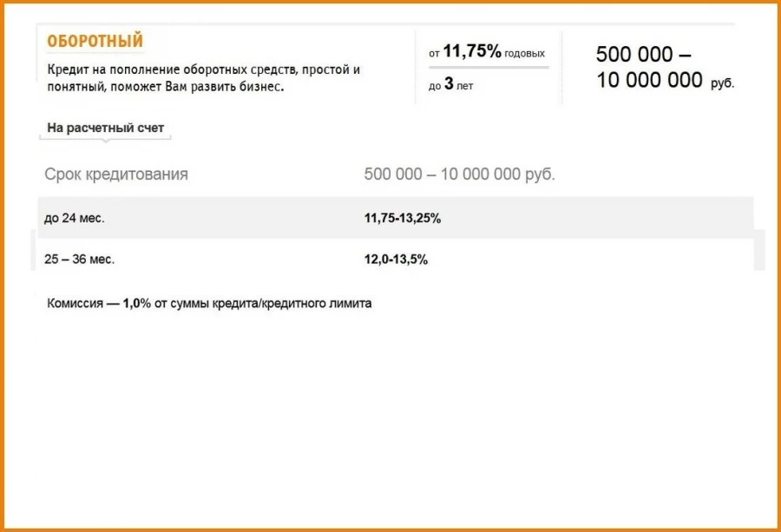The image size is (781, 532).
Task: Click the "Срок кредитования" column header
Action: pyautogui.click(x=116, y=174)
